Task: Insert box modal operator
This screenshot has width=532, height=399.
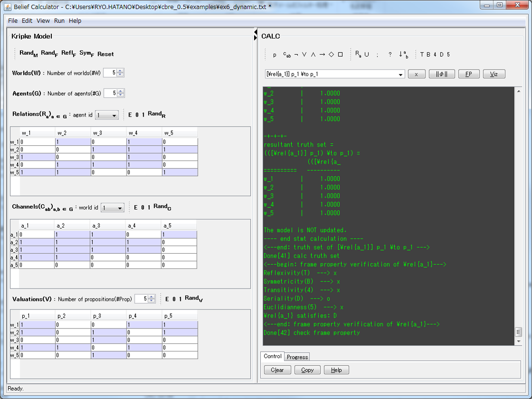Action: pyautogui.click(x=340, y=55)
